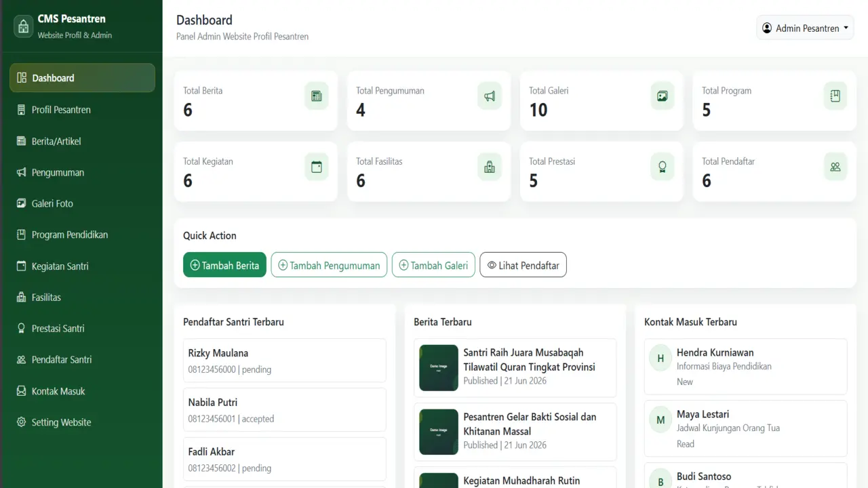Click the Total Prestasi award icon
This screenshot has height=488, width=868.
click(663, 167)
